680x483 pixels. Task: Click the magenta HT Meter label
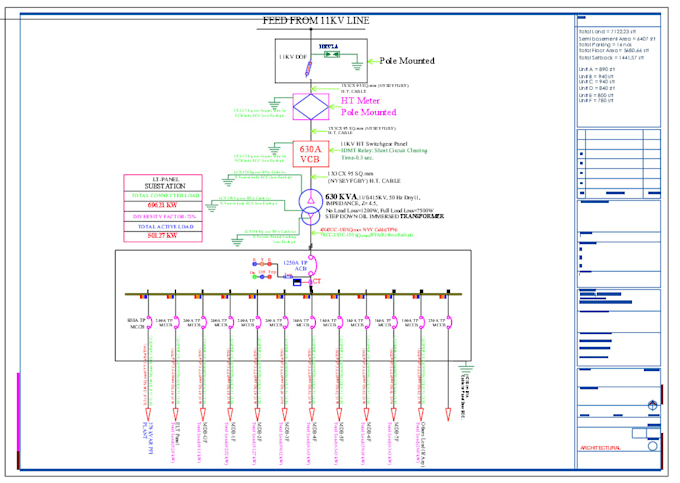coord(360,101)
